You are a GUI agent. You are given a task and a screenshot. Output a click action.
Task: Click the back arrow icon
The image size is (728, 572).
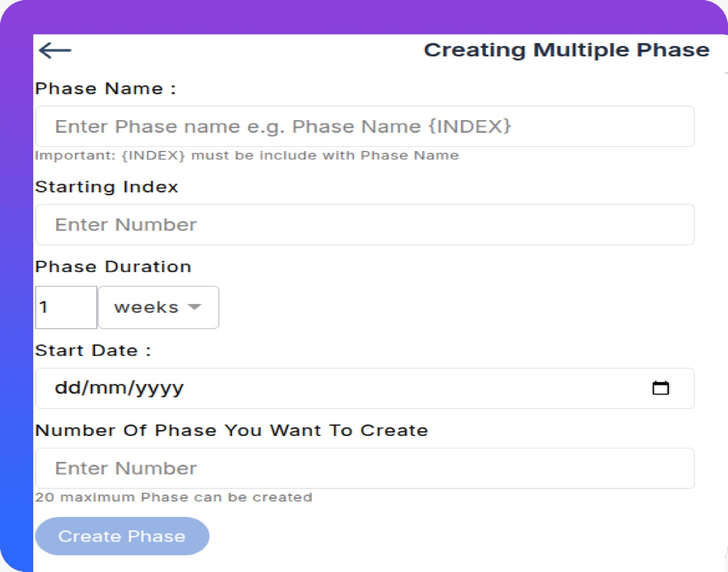point(55,50)
